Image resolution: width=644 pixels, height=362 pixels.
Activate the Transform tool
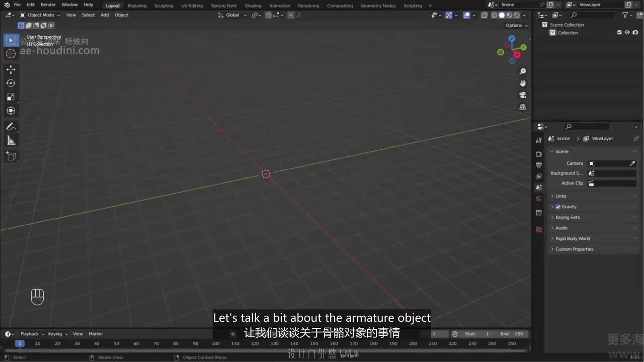tap(11, 111)
